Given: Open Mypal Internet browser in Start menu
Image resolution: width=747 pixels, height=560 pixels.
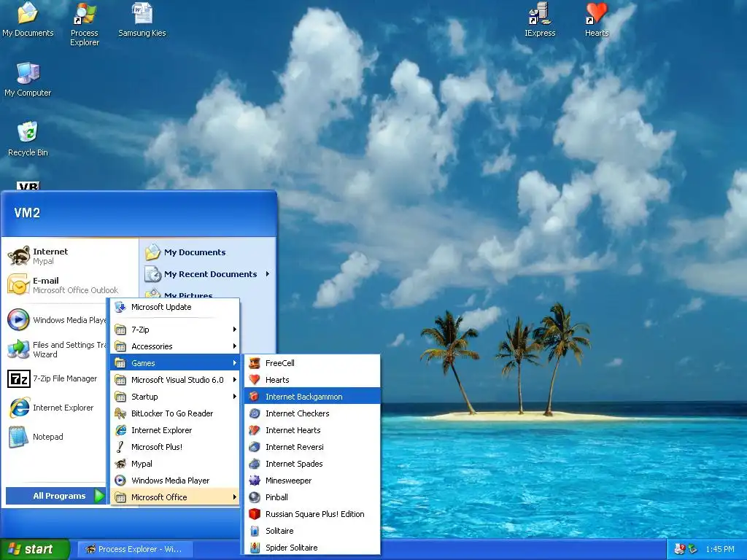Looking at the screenshot, I should [53, 256].
